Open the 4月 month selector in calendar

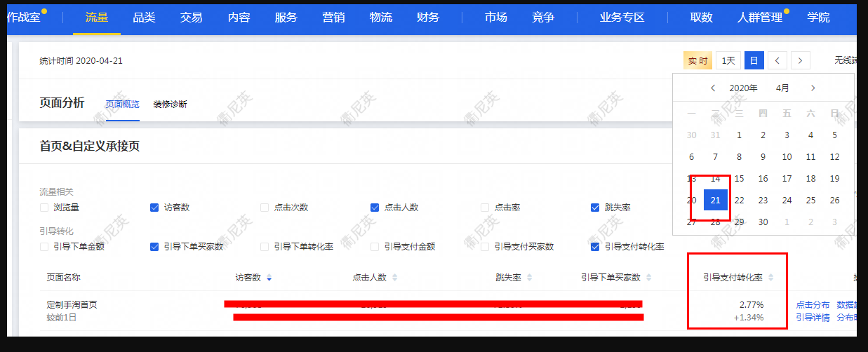782,88
